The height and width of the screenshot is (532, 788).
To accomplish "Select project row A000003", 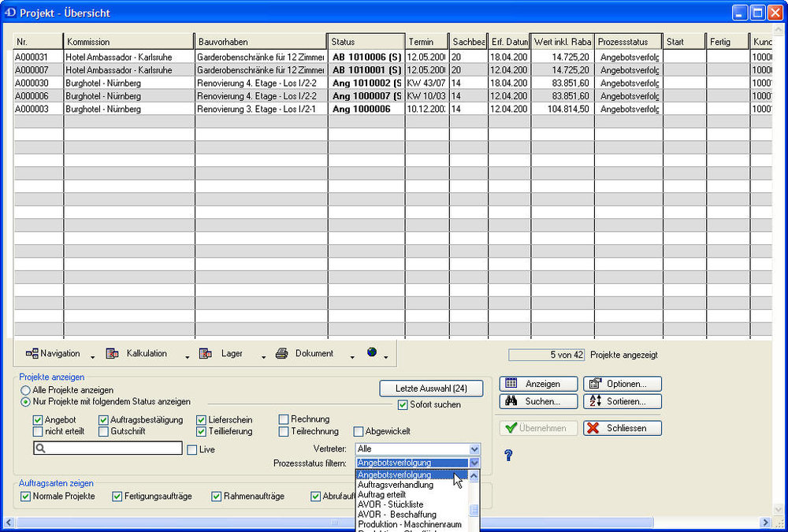I will 392,109.
